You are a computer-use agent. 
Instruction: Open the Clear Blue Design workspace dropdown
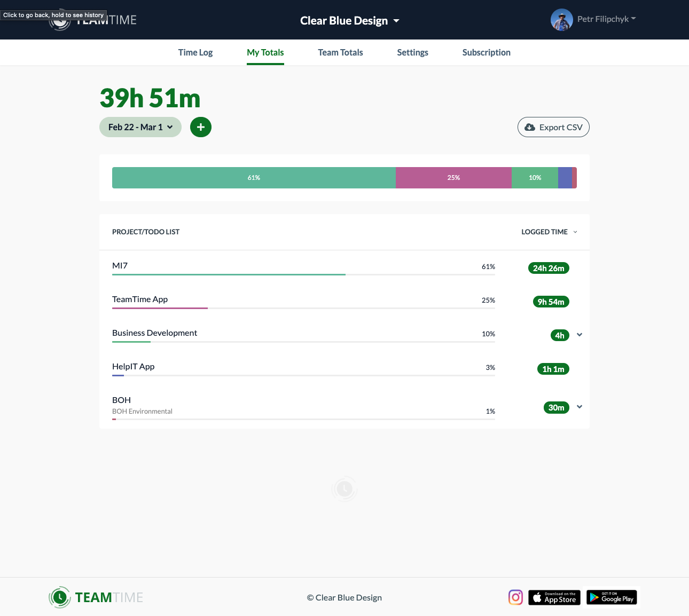tap(349, 20)
